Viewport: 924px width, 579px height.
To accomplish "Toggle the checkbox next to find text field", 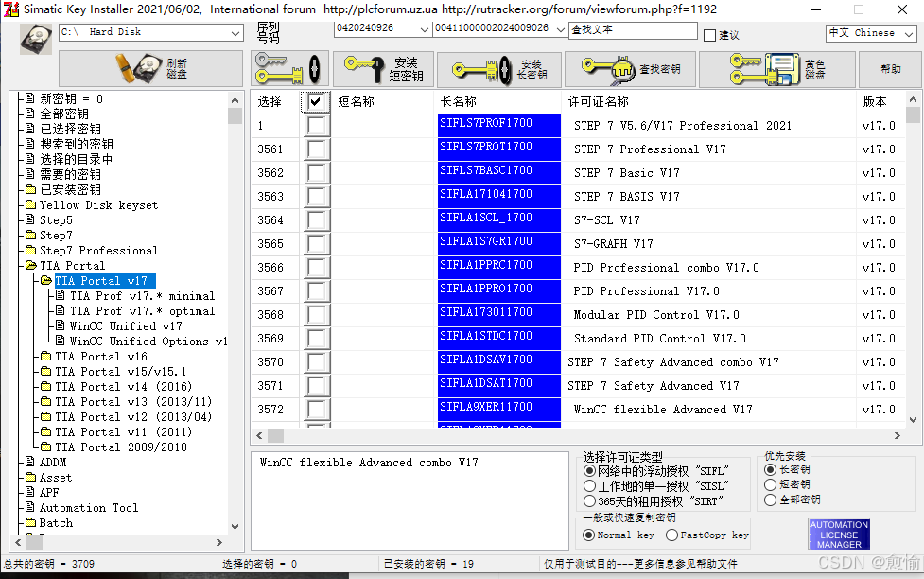I will pyautogui.click(x=710, y=35).
